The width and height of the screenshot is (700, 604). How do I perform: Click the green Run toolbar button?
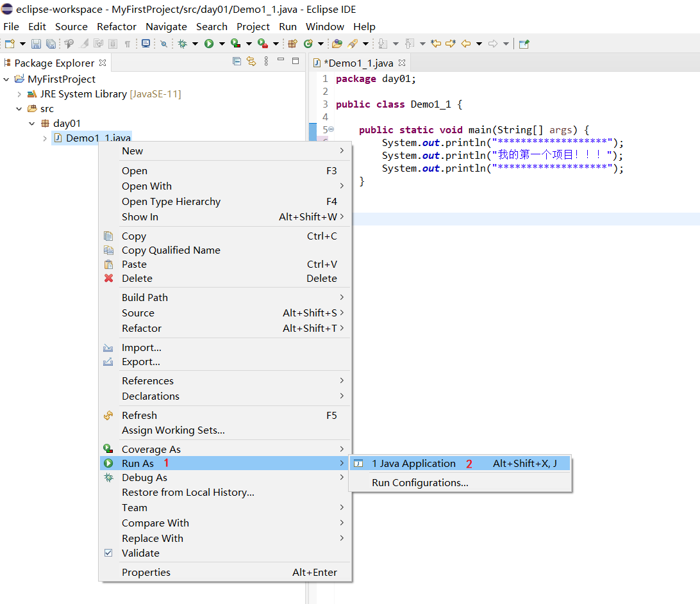[209, 44]
